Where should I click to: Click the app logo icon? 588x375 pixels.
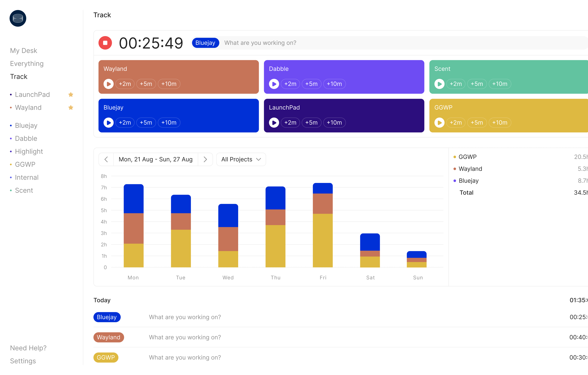point(18,18)
